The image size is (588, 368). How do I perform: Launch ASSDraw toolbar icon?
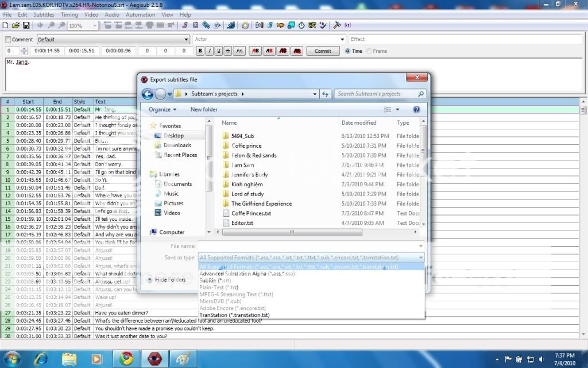(245, 25)
